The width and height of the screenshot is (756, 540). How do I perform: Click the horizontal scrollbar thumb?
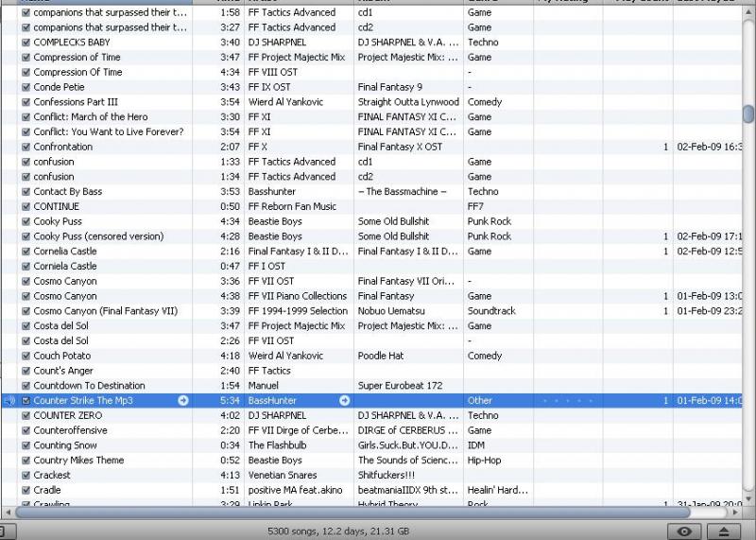(x=352, y=512)
